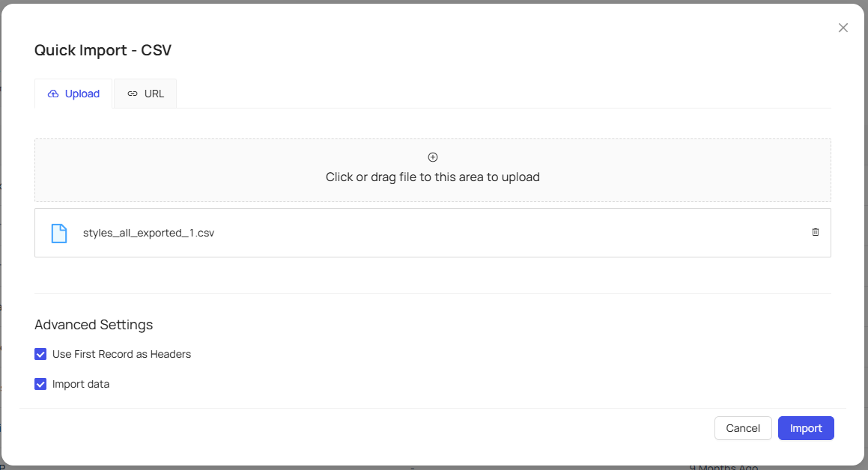Click the Quick Import - CSV title
This screenshot has width=868, height=470.
tap(103, 50)
